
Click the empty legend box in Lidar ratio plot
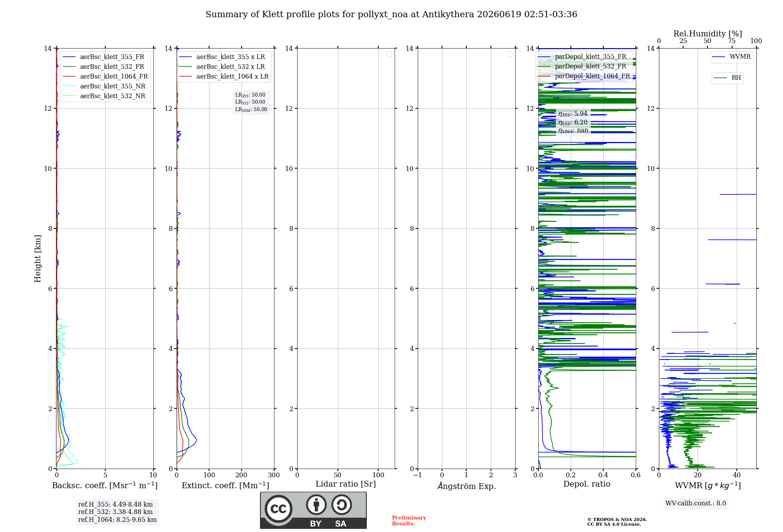pos(389,54)
